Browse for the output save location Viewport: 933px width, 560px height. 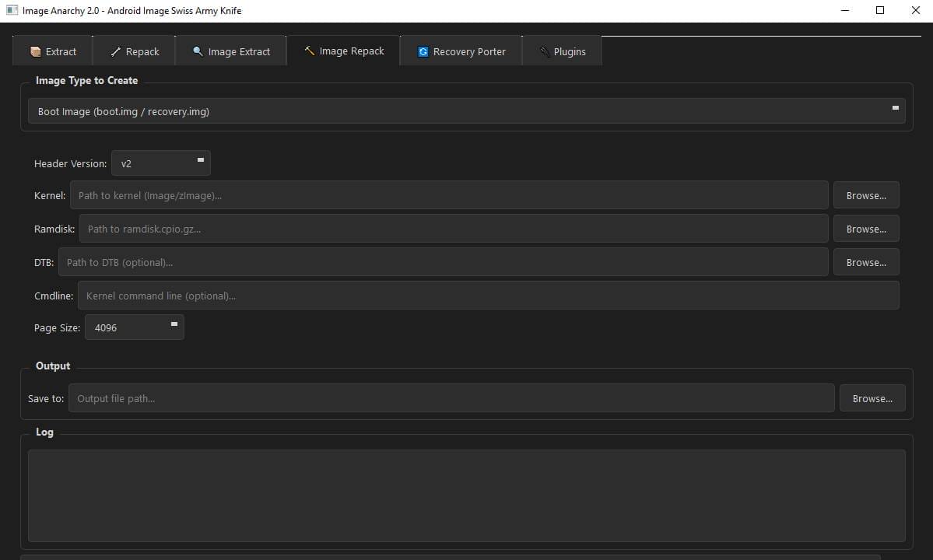(x=872, y=397)
